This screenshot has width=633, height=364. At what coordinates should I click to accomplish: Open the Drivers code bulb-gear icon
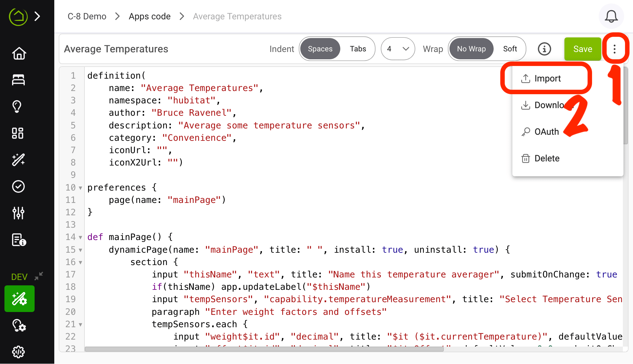point(19,326)
